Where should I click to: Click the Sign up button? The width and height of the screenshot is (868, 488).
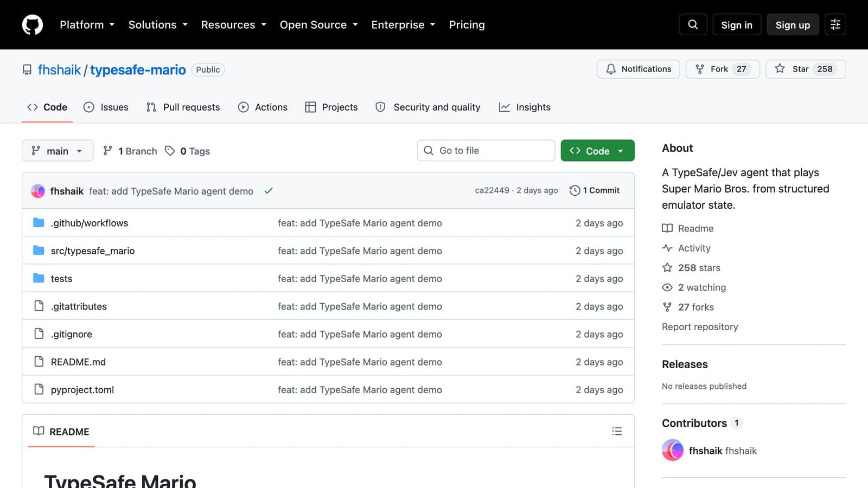point(793,25)
